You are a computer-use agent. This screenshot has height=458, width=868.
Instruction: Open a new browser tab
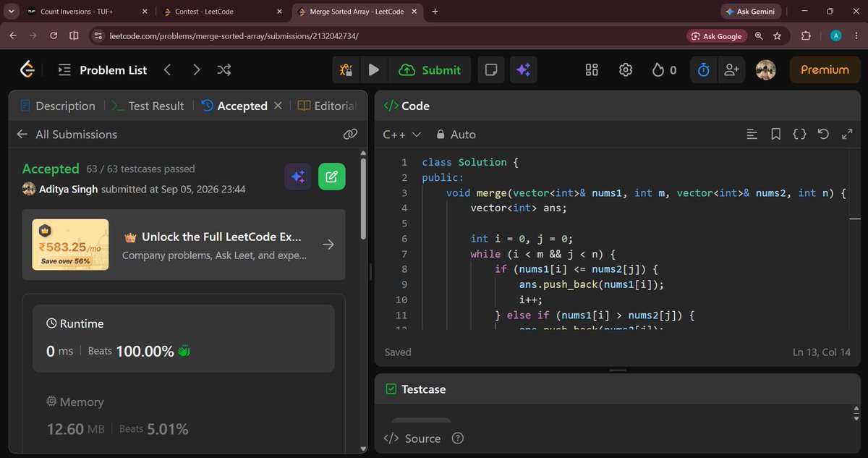tap(435, 12)
